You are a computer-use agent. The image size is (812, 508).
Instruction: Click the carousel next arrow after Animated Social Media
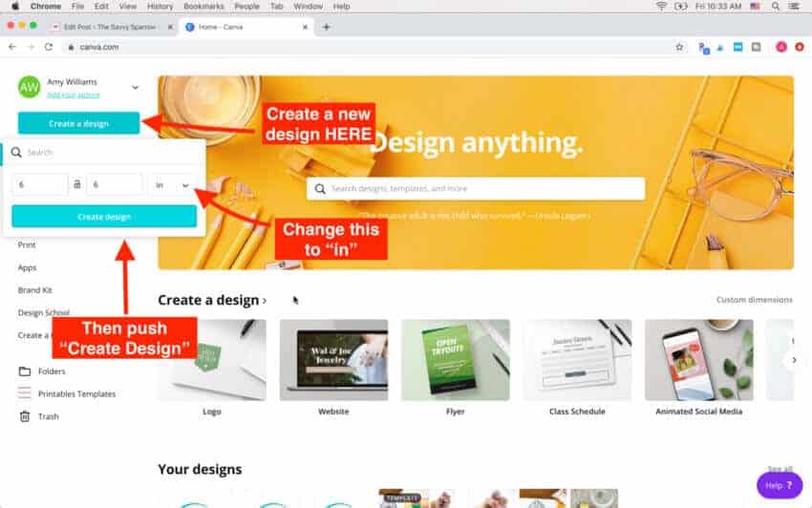coord(794,360)
